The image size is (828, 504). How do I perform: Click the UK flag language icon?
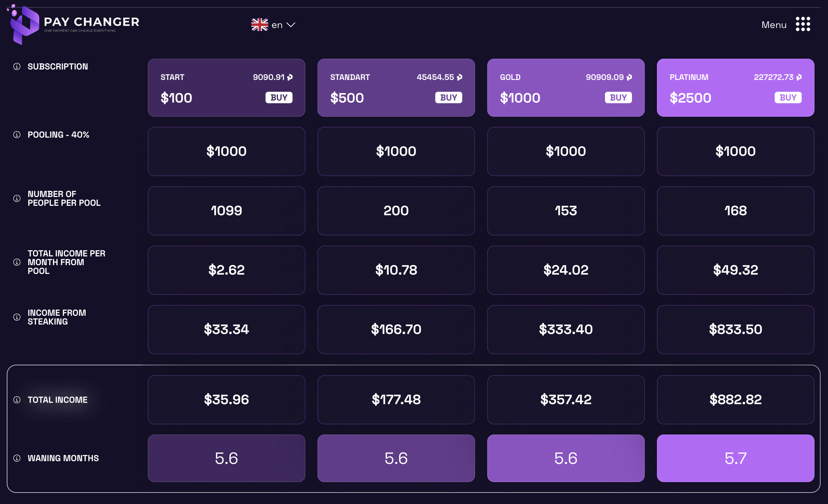259,25
